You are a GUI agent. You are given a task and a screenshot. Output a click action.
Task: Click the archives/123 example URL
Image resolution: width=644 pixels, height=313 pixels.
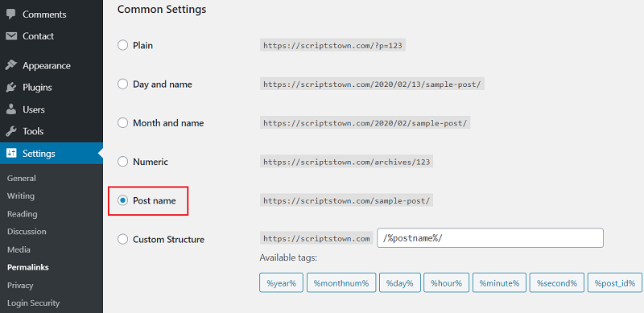(347, 162)
